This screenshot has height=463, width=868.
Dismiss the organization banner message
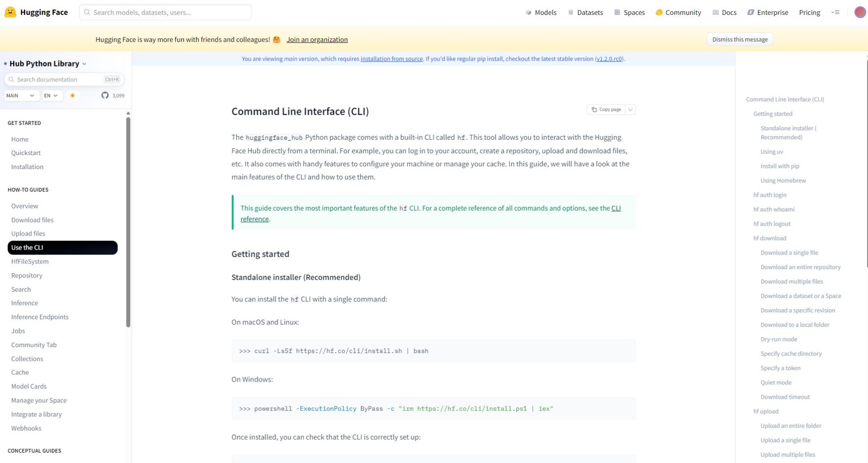[740, 39]
